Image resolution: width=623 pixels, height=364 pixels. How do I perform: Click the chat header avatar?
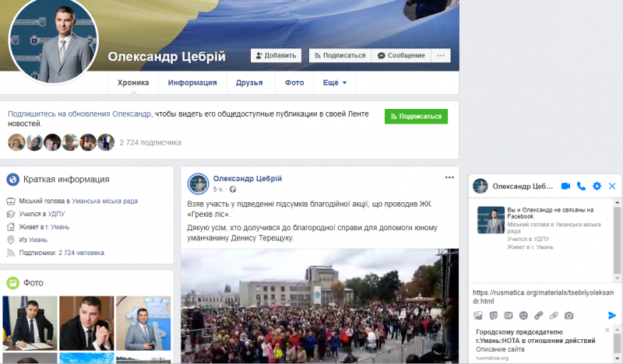tap(480, 186)
